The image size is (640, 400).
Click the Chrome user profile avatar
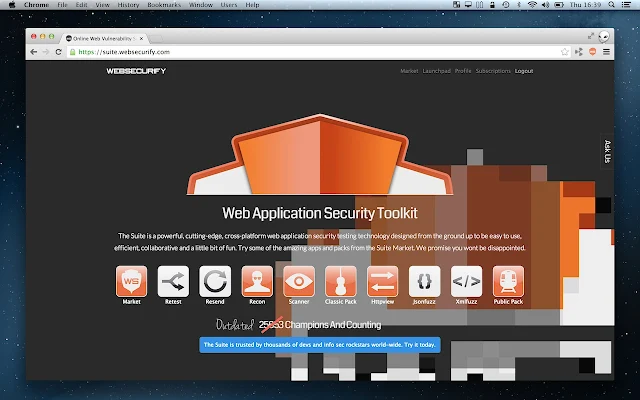[604, 37]
